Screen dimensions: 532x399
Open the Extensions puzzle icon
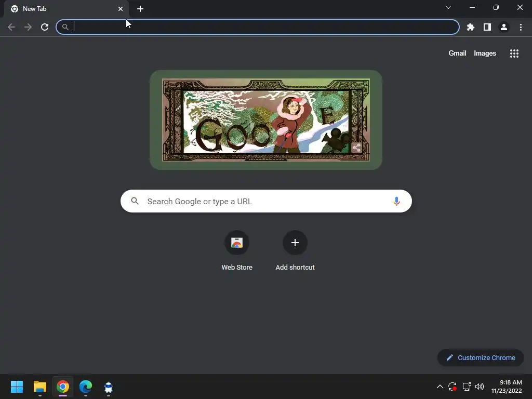[470, 27]
